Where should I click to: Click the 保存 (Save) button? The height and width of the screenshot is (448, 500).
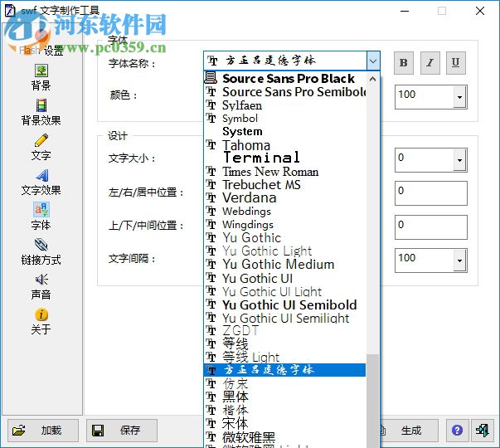[x=122, y=431]
